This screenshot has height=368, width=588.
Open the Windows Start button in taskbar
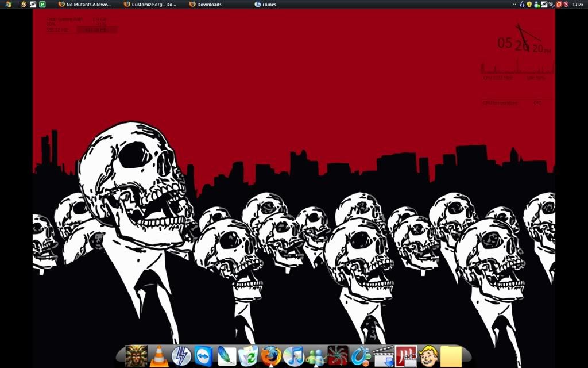8,5
